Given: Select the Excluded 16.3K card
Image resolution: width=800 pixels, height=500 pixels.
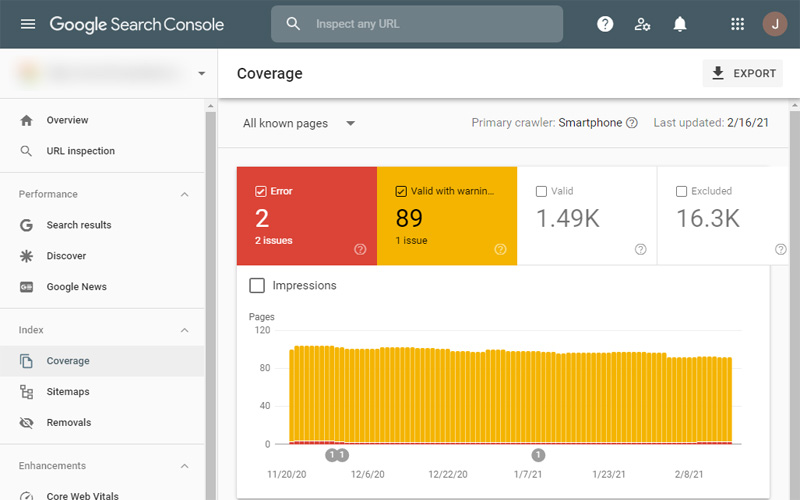Looking at the screenshot, I should coord(723,216).
